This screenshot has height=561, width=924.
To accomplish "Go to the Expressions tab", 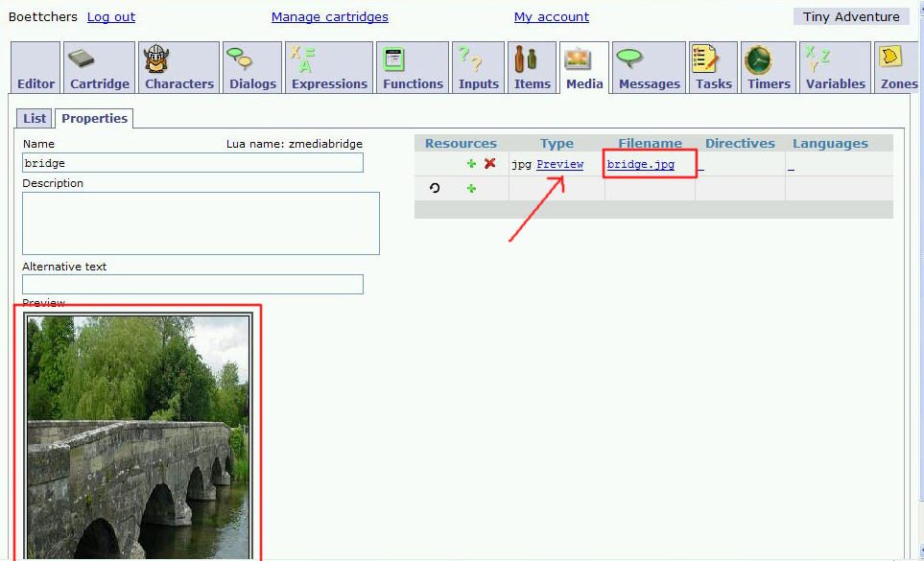I will 329,67.
